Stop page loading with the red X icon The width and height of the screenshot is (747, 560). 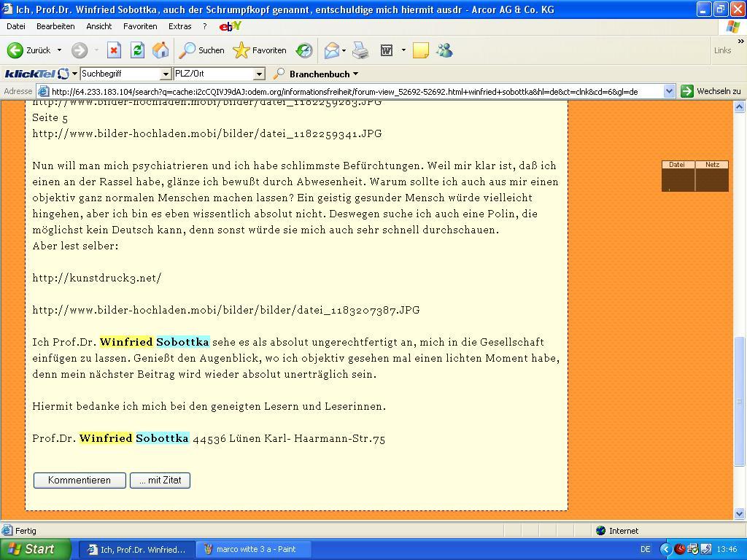pyautogui.click(x=114, y=50)
